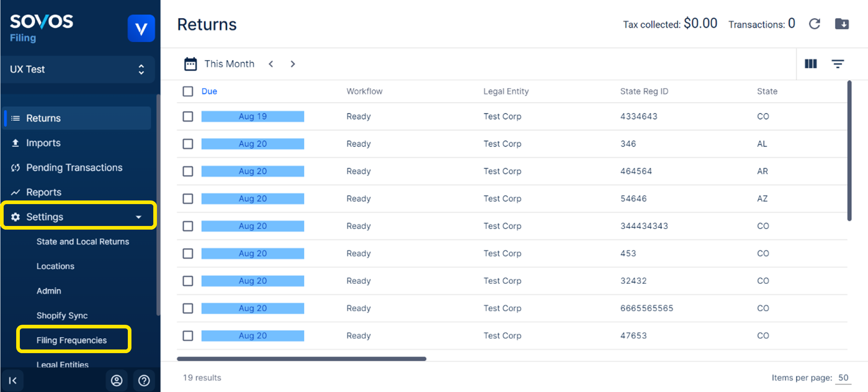The image size is (868, 392).
Task: Select the Aug 19 return checkbox
Action: point(188,117)
